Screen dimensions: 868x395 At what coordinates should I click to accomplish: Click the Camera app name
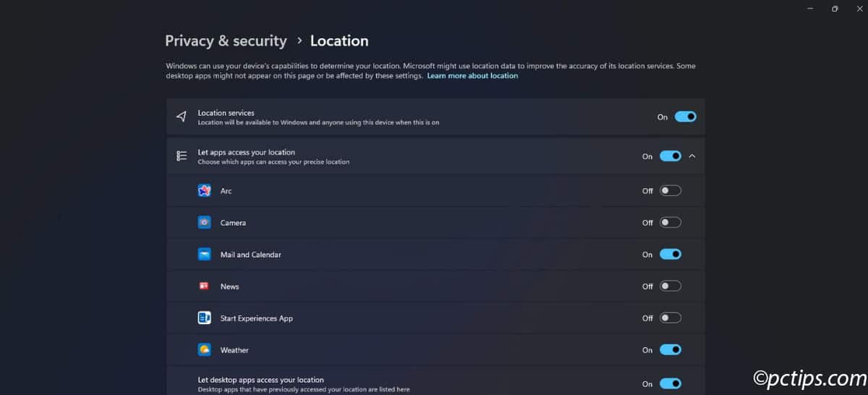[x=233, y=223]
